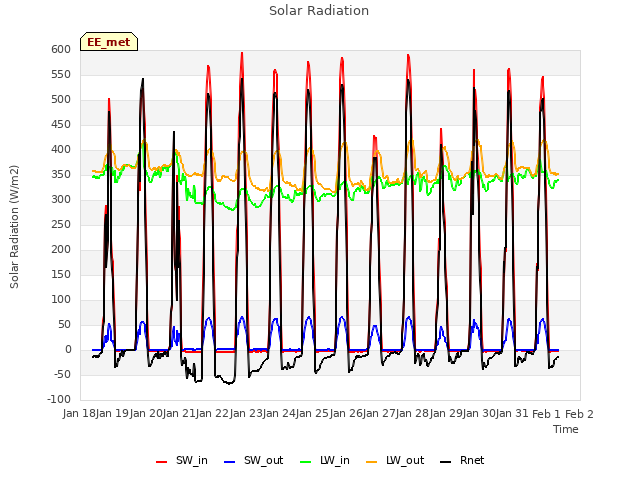Click the Time x-axis label

[x=566, y=429]
